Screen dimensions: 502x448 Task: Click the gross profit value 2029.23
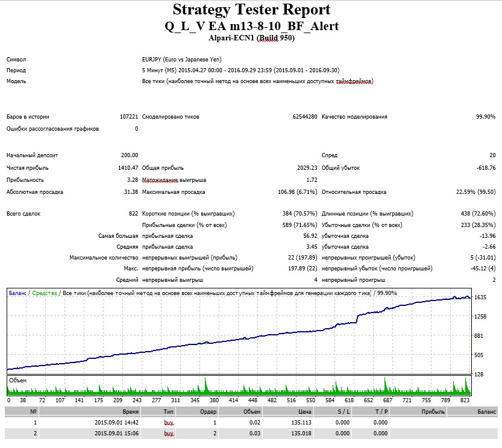pos(307,167)
